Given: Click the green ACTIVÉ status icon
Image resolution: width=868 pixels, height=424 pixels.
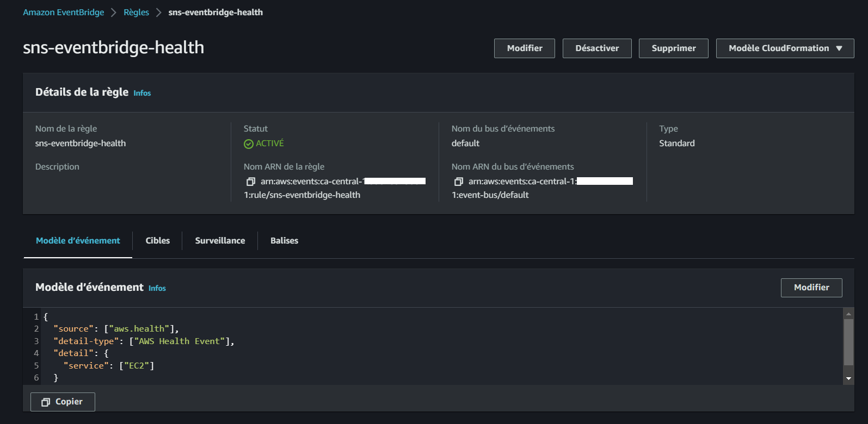Looking at the screenshot, I should 249,144.
